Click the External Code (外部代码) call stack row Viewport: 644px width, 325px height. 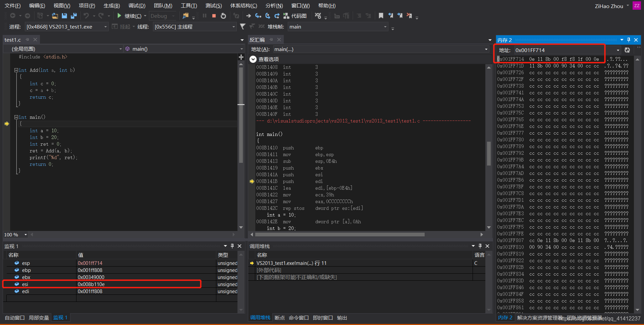pyautogui.click(x=269, y=270)
